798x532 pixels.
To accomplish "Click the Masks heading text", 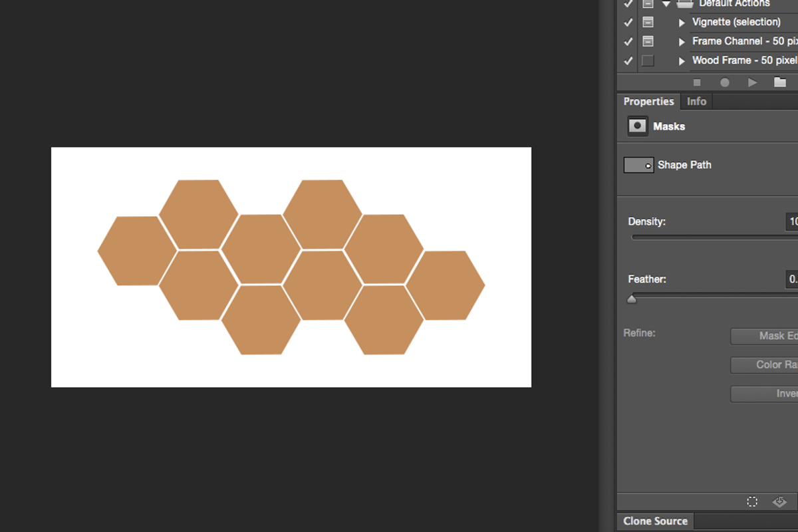I will [x=669, y=126].
